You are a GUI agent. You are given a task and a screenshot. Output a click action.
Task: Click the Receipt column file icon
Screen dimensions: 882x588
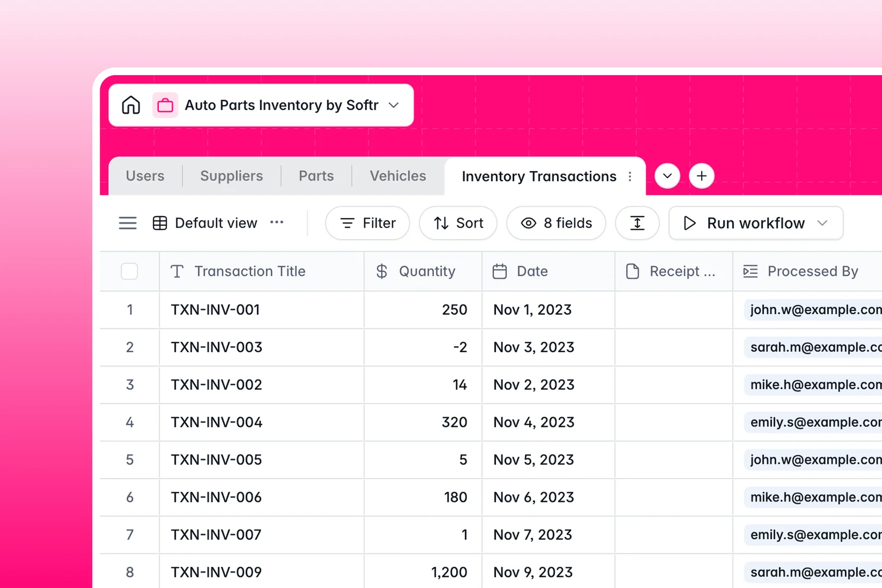(633, 271)
